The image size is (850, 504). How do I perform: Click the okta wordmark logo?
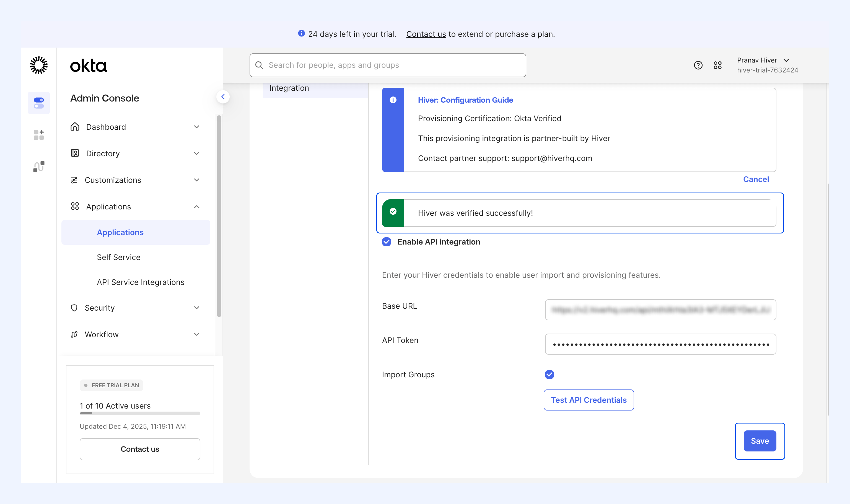88,66
